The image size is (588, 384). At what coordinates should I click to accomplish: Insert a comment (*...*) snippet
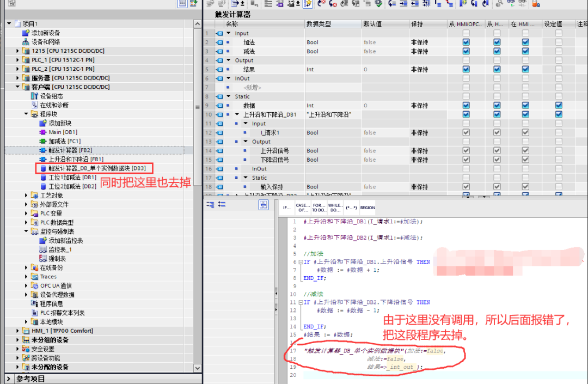tap(351, 207)
